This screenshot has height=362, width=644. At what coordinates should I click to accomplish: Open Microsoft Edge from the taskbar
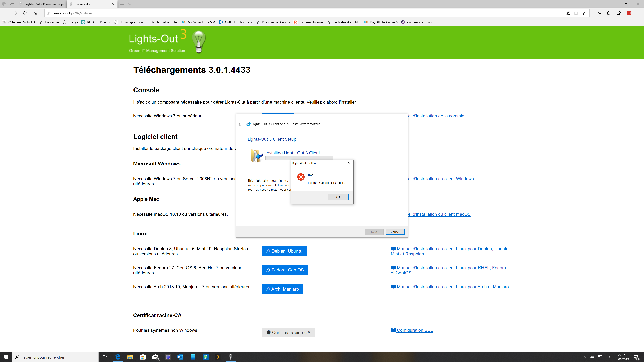pos(118,357)
